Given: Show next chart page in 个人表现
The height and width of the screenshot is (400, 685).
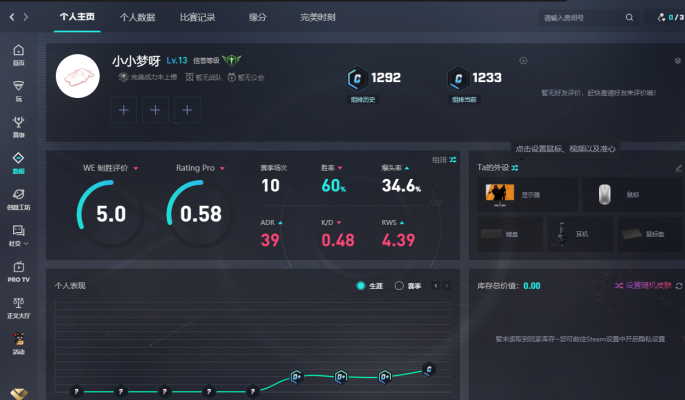Looking at the screenshot, I should click(446, 286).
